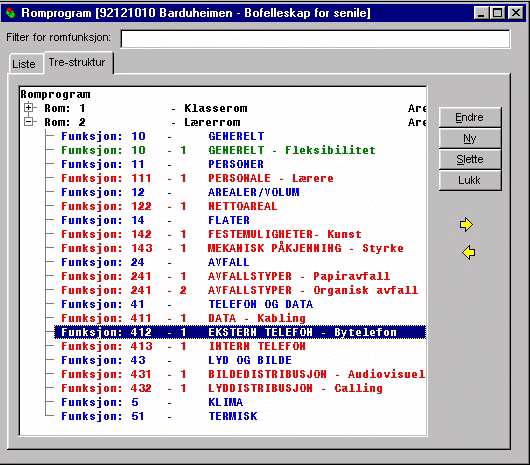
Task: Select Funksjon 122 NETTOAREAL row
Action: tap(169, 206)
